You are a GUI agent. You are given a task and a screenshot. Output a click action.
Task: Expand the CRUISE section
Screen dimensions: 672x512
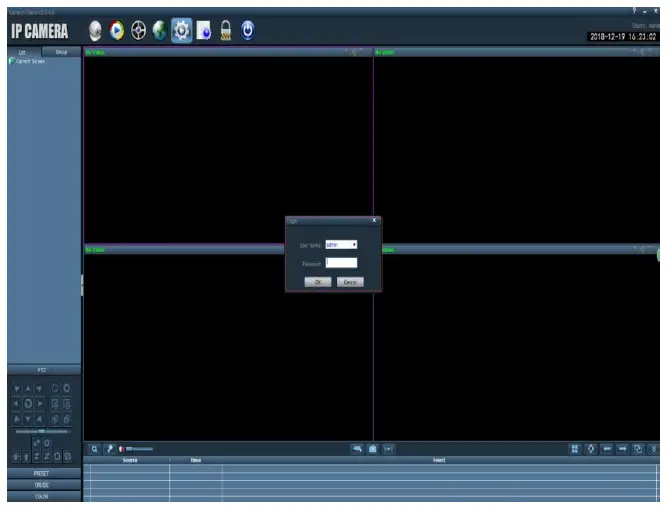tap(44, 485)
